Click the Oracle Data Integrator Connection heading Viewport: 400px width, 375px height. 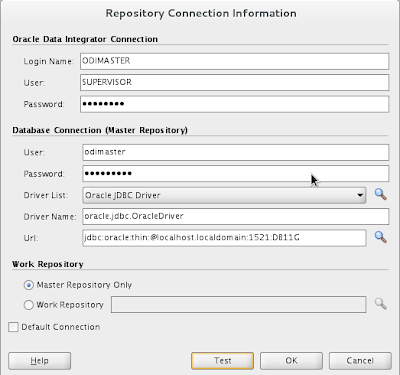(85, 39)
